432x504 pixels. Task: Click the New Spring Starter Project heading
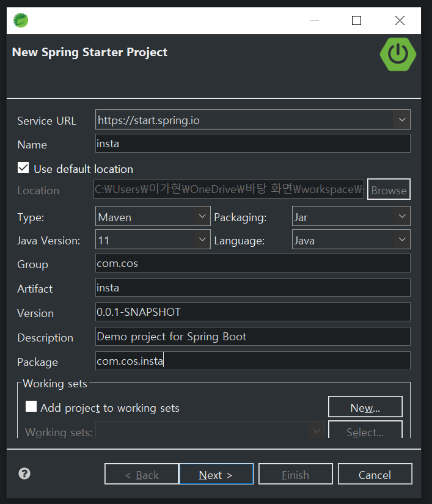pyautogui.click(x=90, y=53)
